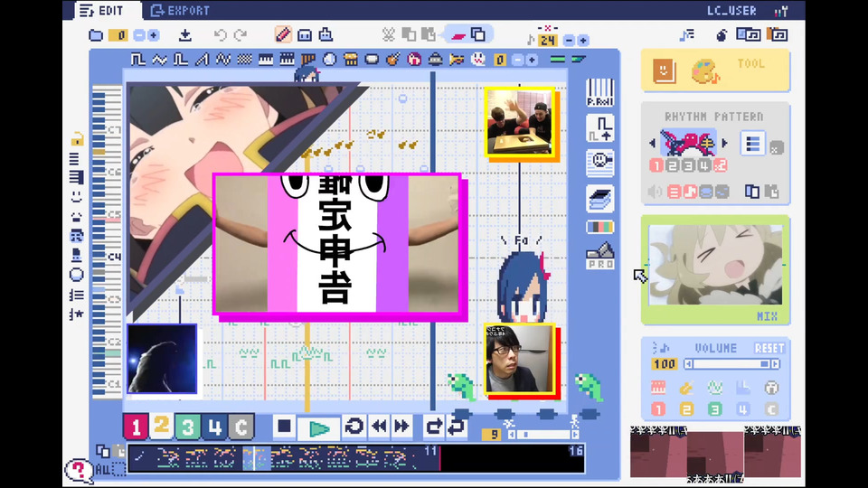868x488 pixels.
Task: Click the note list icon at top right
Action: tap(687, 35)
